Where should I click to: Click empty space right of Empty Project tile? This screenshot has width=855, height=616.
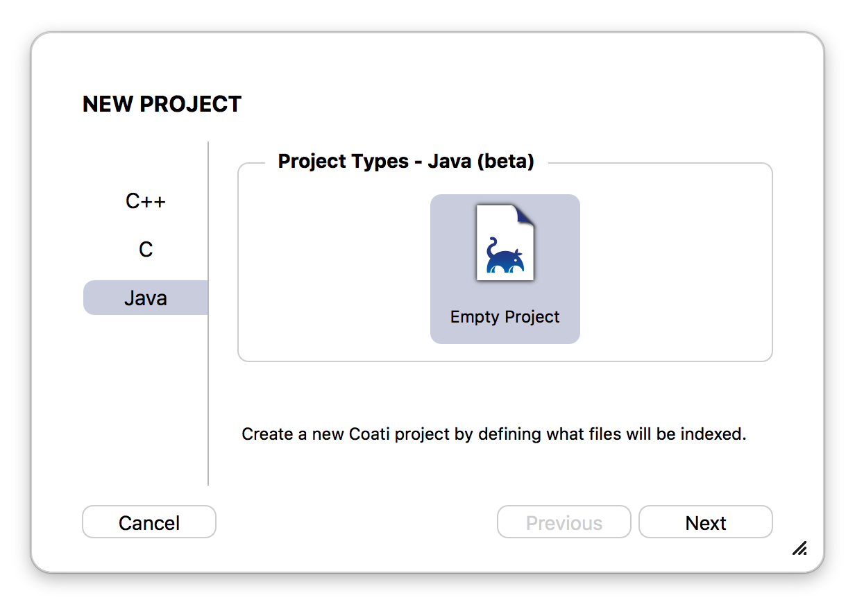click(x=675, y=269)
